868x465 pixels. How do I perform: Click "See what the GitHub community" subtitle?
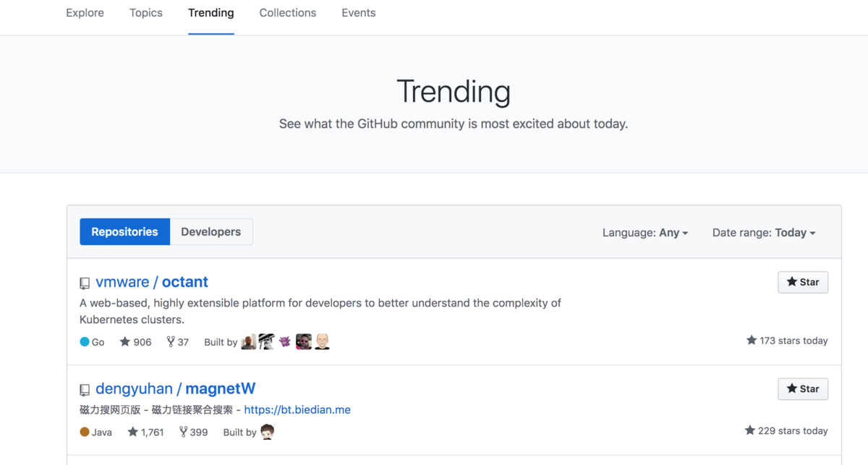tap(454, 124)
